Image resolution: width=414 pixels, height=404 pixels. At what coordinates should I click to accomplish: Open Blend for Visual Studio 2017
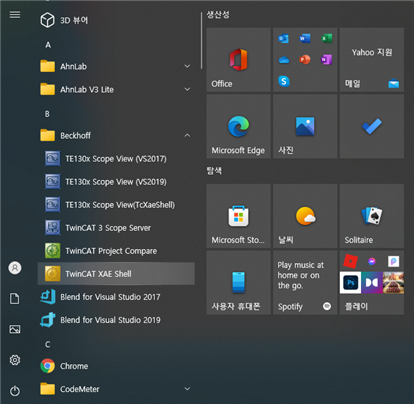[x=116, y=297]
